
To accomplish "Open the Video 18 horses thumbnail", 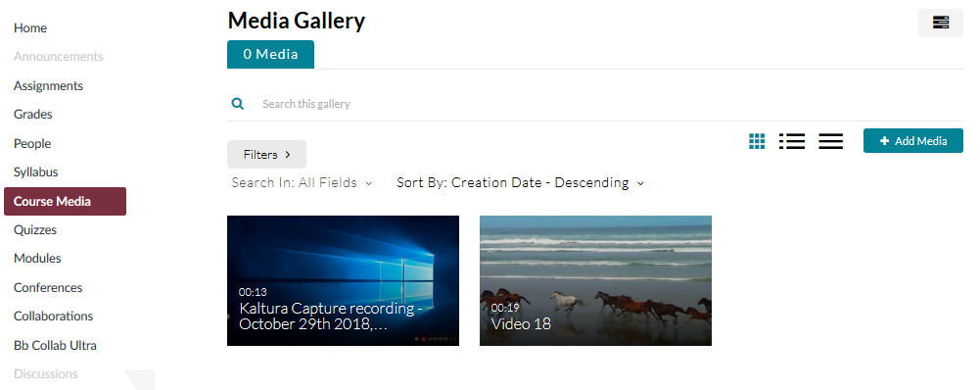I will coord(595,280).
